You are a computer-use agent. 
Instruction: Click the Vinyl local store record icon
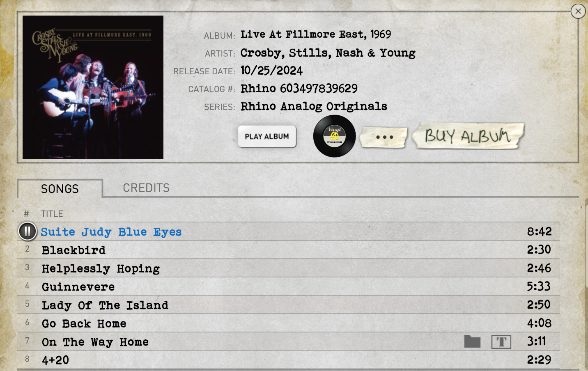coord(334,136)
